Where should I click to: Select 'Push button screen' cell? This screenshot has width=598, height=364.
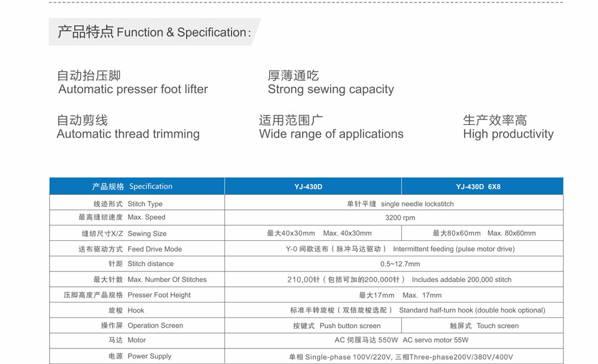[350, 326]
